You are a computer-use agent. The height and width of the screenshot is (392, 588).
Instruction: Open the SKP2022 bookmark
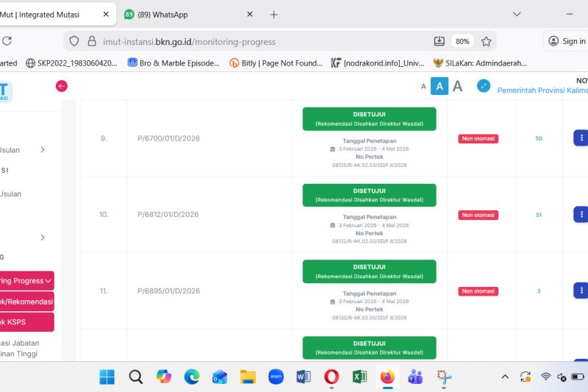click(71, 63)
